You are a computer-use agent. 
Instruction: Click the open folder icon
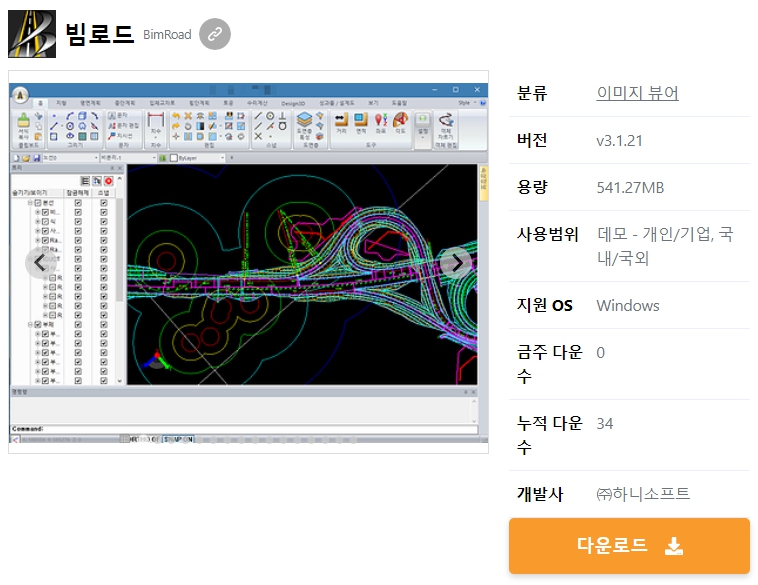(26, 158)
